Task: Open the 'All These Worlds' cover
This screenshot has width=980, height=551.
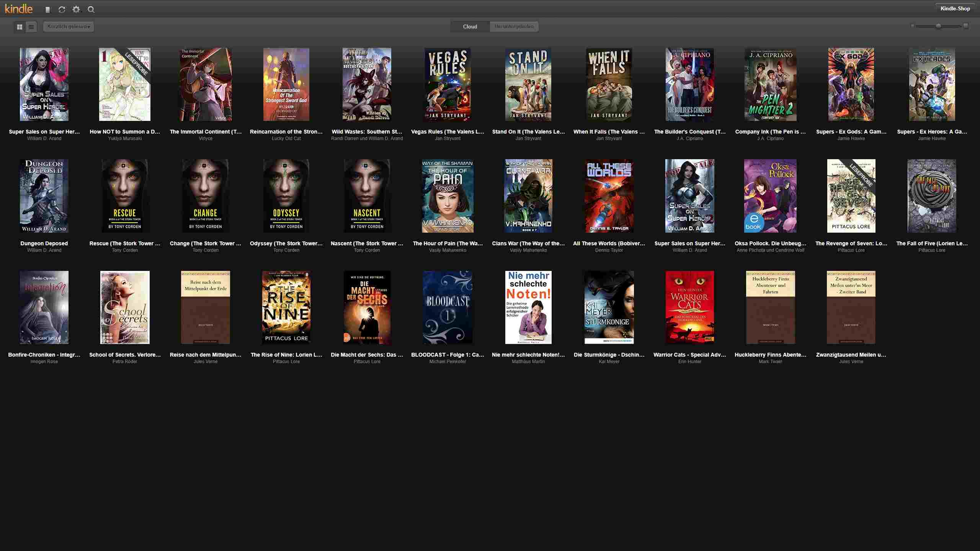Action: [x=609, y=196]
